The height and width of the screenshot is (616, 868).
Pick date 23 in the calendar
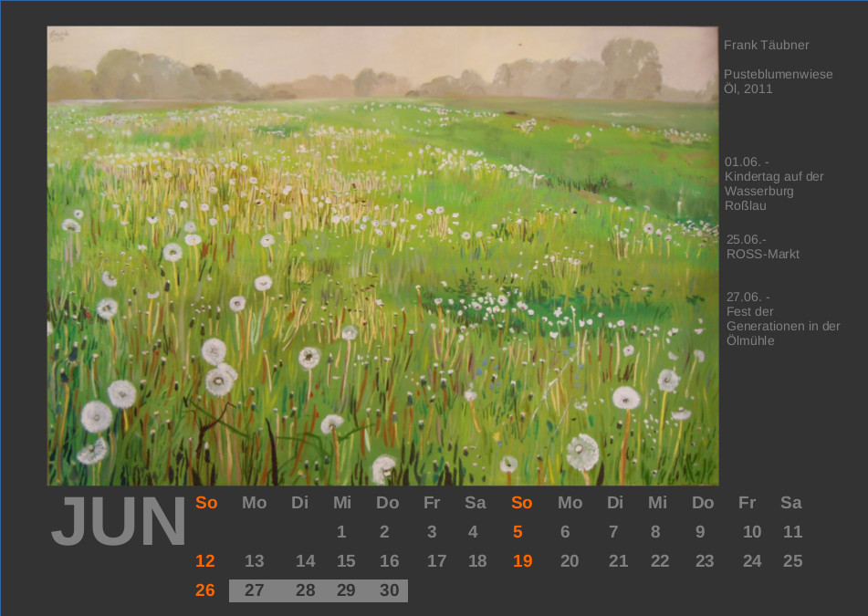pos(705,561)
